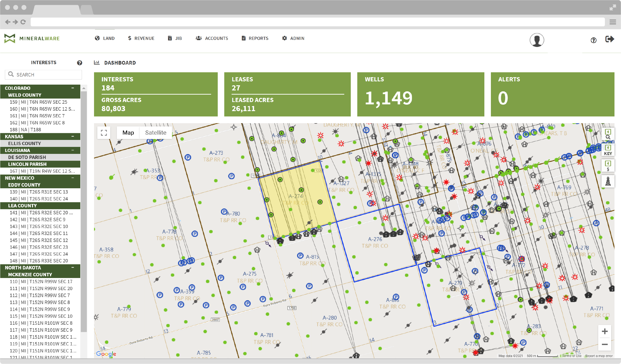Select interest 167 T19N R4W SEC 12
This screenshot has width=621, height=364.
click(x=40, y=171)
